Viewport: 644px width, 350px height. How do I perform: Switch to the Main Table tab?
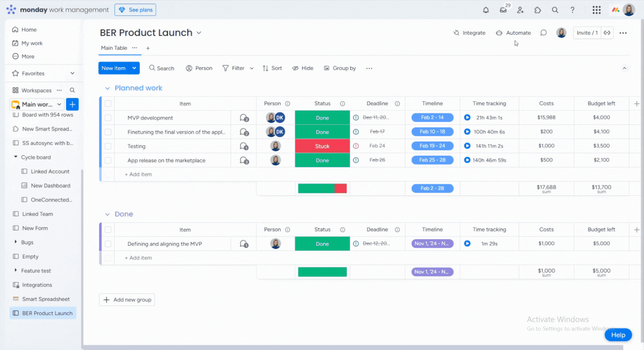(114, 48)
